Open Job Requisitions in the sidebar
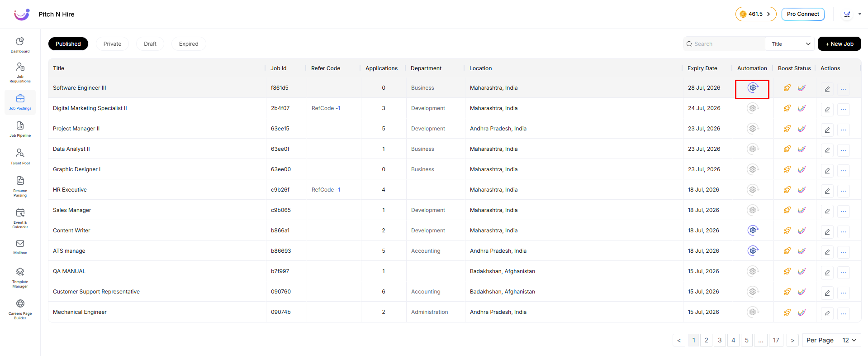 point(20,72)
